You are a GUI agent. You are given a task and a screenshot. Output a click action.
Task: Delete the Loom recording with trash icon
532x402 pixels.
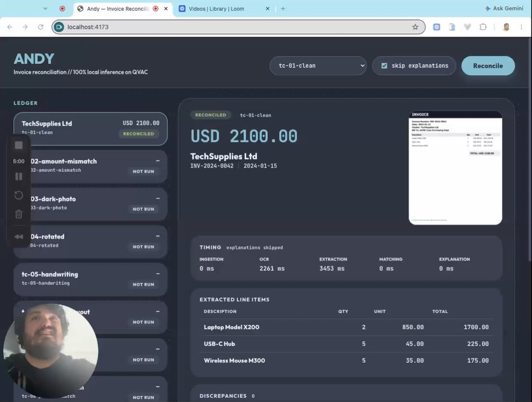pyautogui.click(x=18, y=214)
